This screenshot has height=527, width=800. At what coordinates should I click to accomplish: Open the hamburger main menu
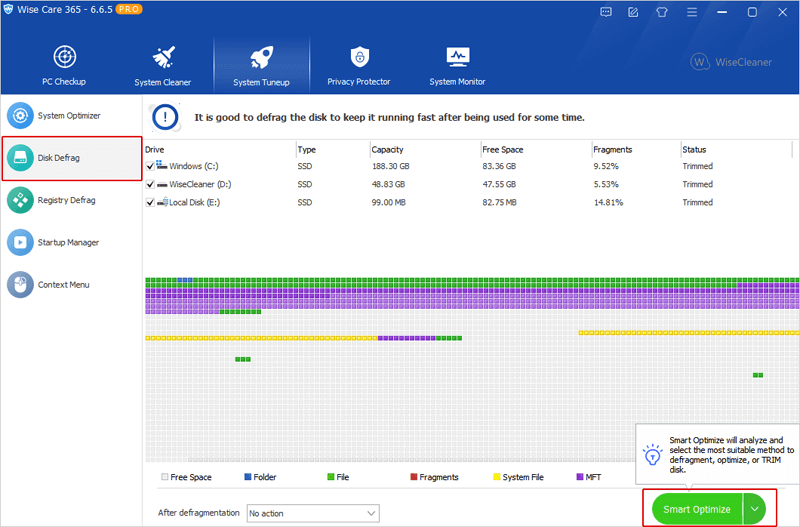tap(692, 12)
